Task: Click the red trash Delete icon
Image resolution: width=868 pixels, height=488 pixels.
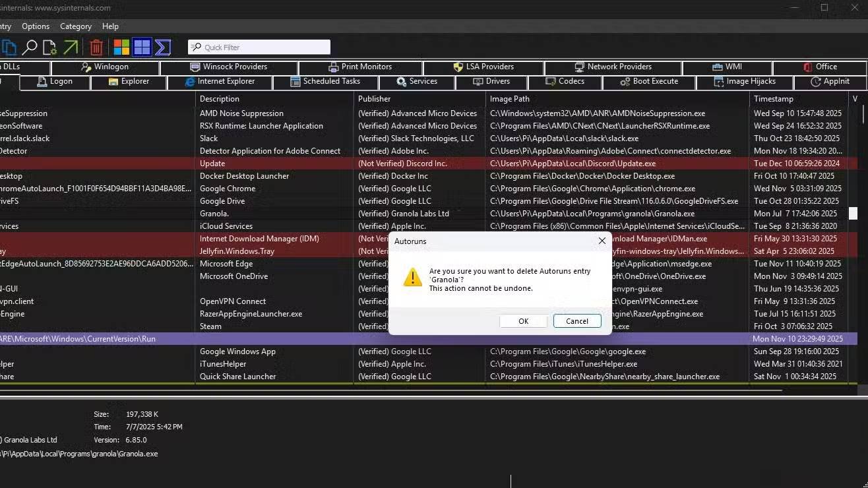Action: tap(96, 47)
